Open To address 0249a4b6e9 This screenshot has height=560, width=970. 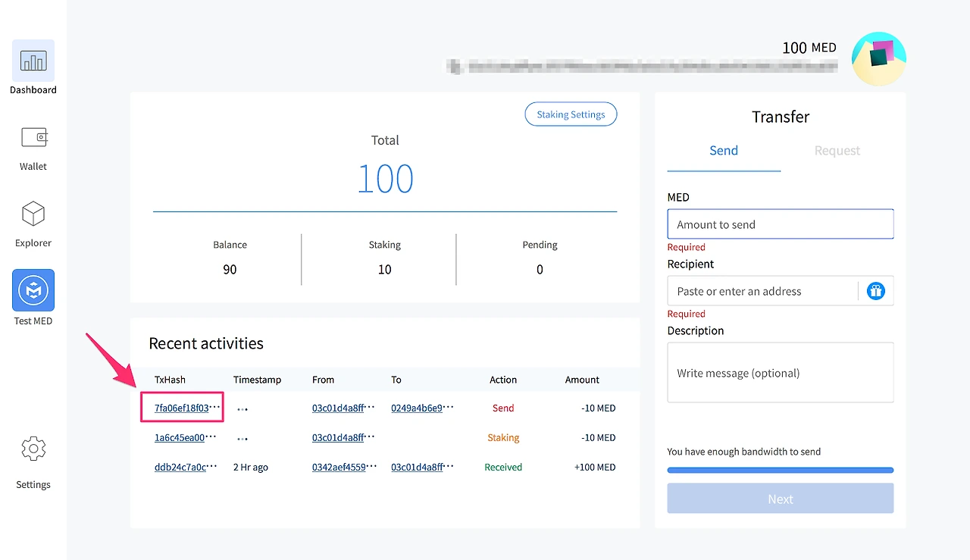(x=422, y=408)
